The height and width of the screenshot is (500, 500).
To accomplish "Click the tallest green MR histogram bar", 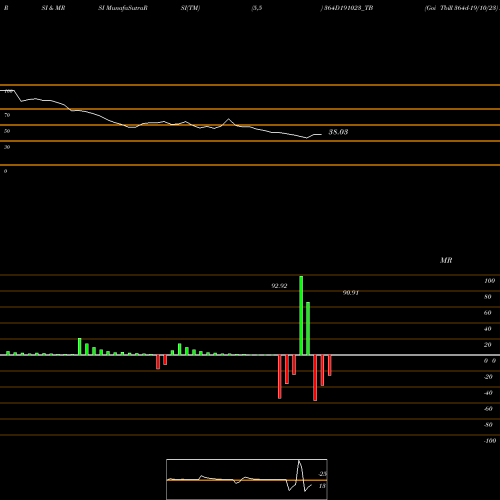I will point(301,315).
